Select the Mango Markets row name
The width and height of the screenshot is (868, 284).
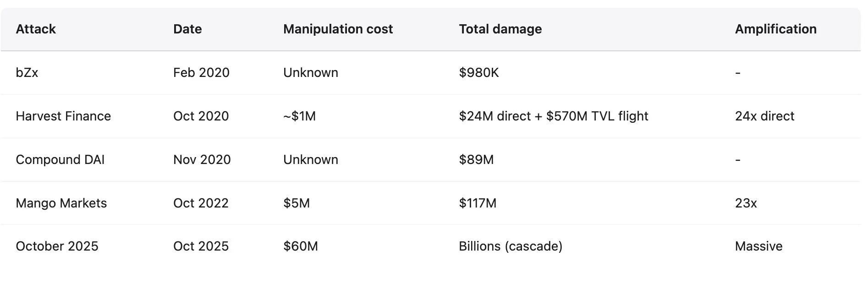click(x=61, y=203)
